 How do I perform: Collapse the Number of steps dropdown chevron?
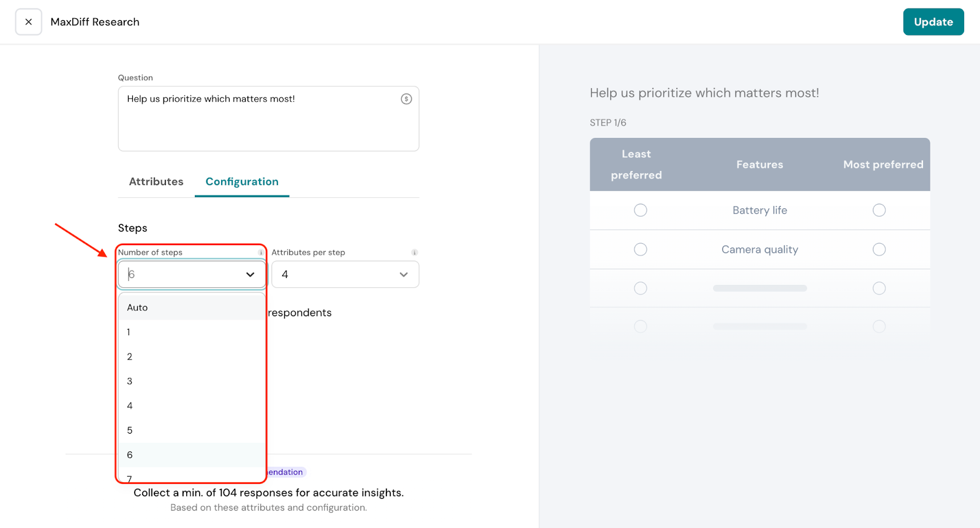coord(250,274)
